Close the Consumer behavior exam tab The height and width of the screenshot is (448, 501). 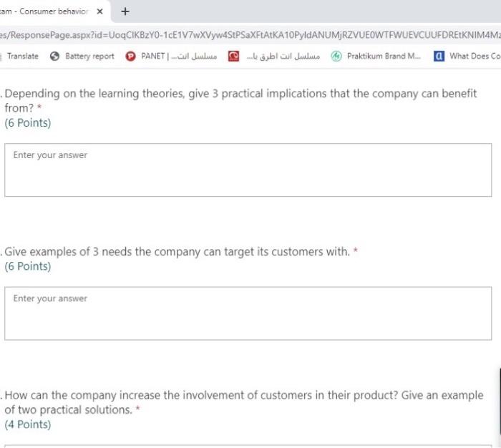point(99,11)
